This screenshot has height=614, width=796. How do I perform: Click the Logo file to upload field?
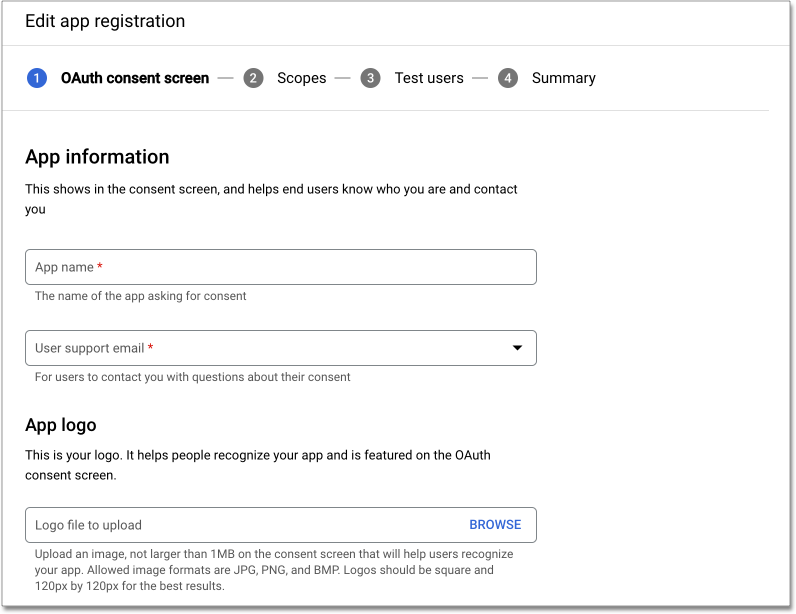click(x=240, y=525)
